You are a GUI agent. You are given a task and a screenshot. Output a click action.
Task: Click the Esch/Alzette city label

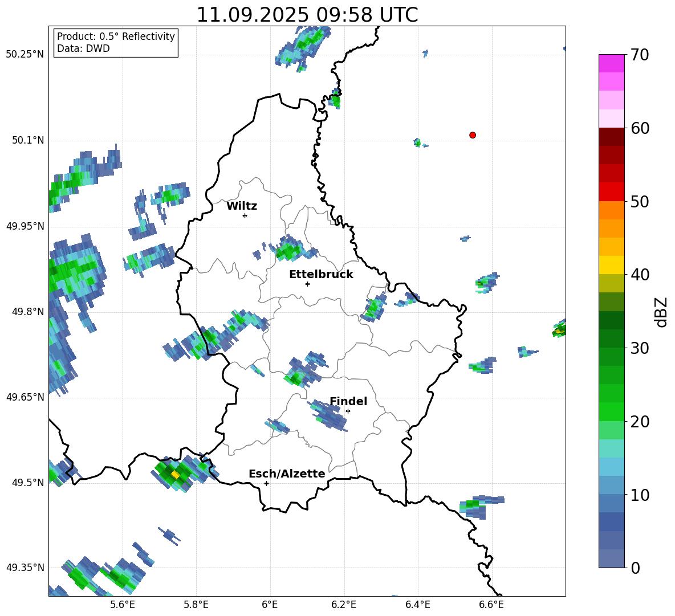click(x=287, y=474)
